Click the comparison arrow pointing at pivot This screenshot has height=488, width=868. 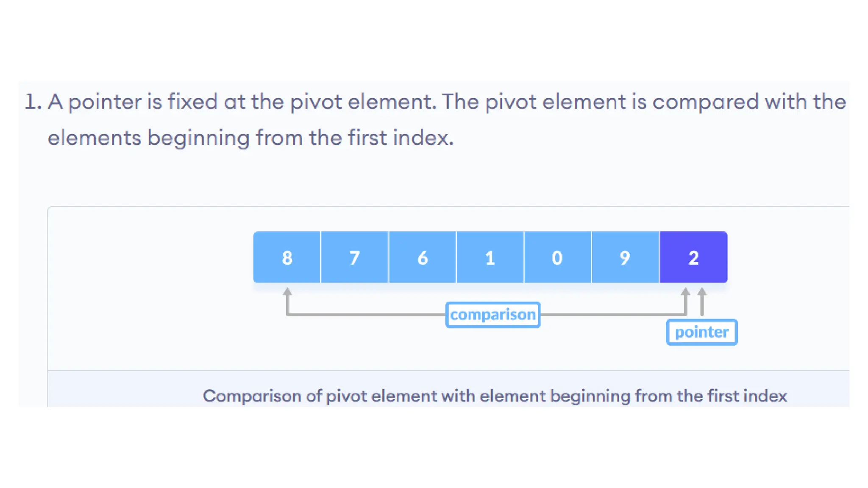click(685, 301)
